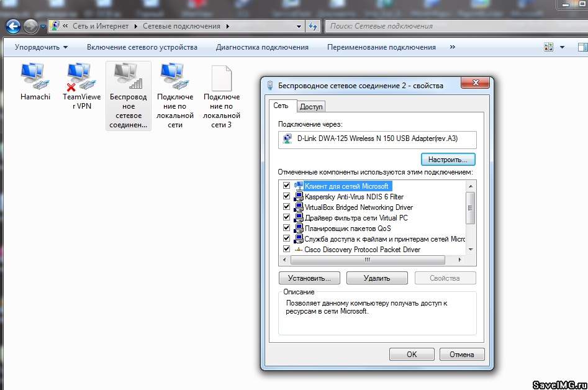Click the D-Link adapter network icon
Screen dimensions: 588x390
coord(287,138)
